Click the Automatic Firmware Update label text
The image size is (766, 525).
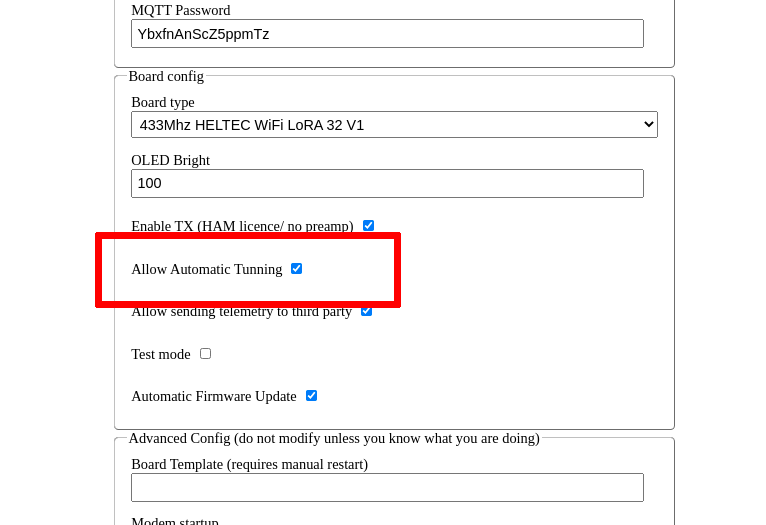coord(214,396)
